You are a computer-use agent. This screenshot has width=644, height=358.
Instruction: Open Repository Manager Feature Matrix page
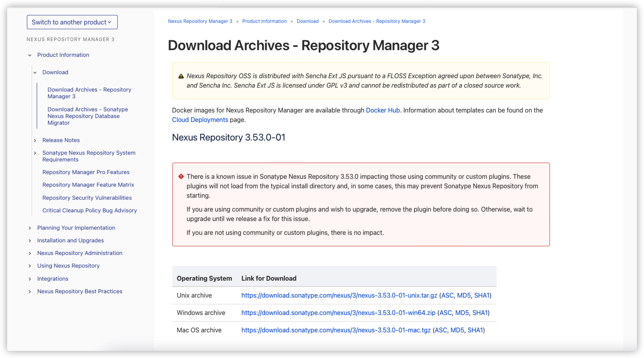click(x=88, y=185)
